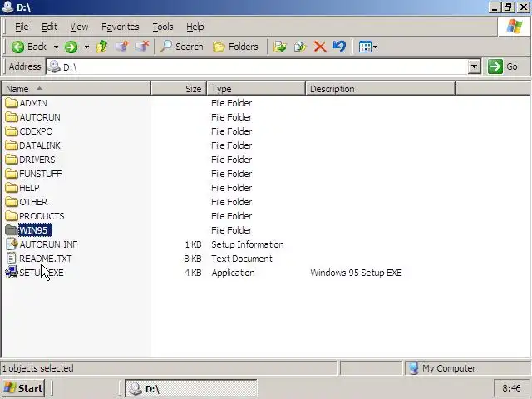Toggle the Folders pane button
The image size is (532, 399).
[x=235, y=47]
